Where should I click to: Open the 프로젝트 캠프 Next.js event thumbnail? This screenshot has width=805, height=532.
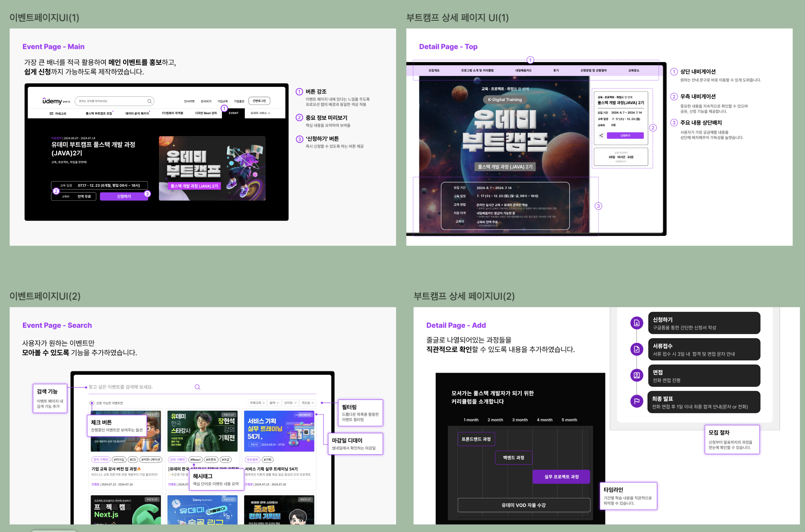[126, 510]
